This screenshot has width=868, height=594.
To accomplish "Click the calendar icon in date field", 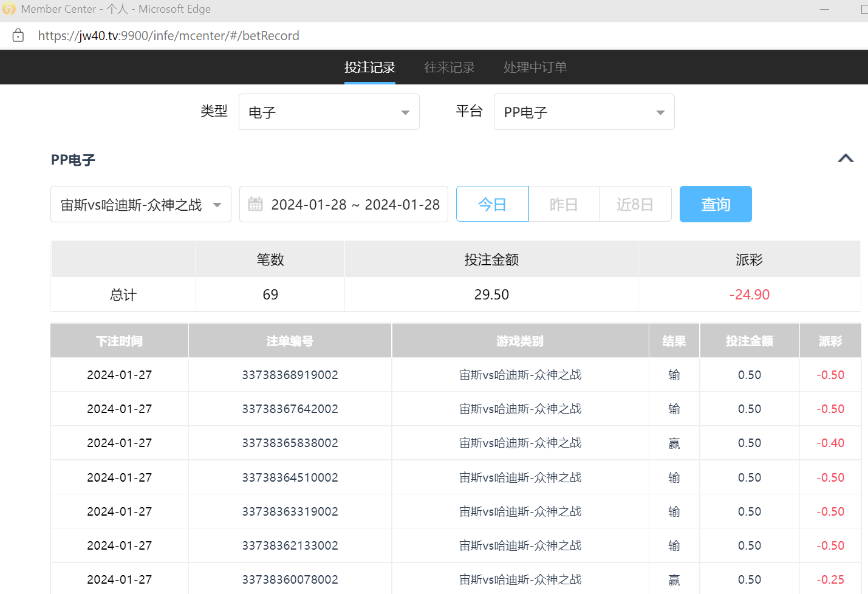I will 255,204.
